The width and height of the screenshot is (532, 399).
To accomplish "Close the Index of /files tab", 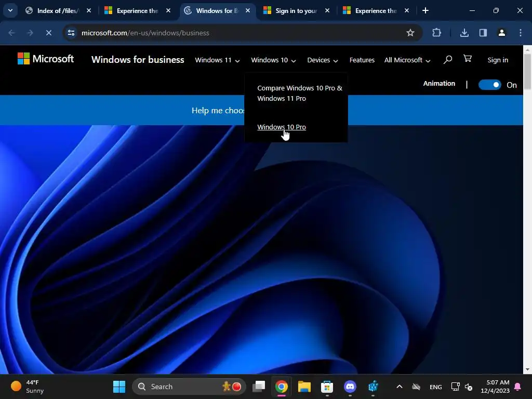I will [x=88, y=10].
